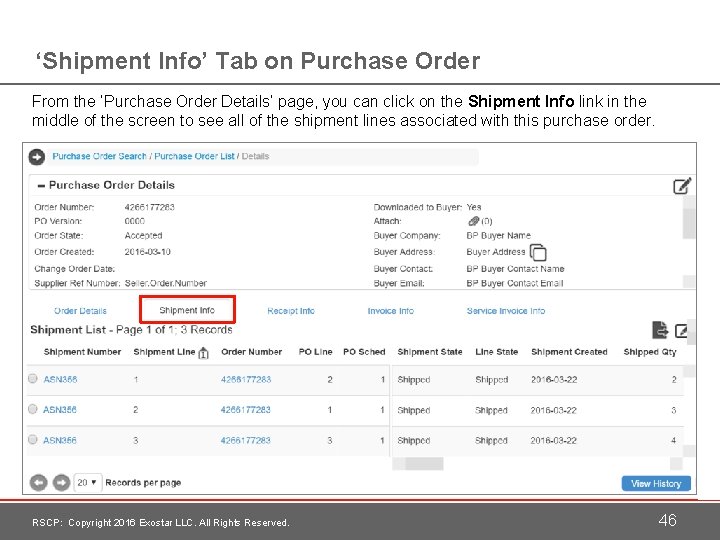The height and width of the screenshot is (540, 720).
Task: Click the Shipped Qty column header
Action: tap(650, 352)
